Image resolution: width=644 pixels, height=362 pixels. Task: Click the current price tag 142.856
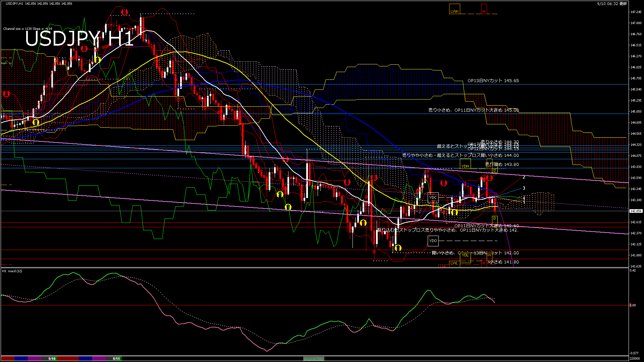point(636,211)
